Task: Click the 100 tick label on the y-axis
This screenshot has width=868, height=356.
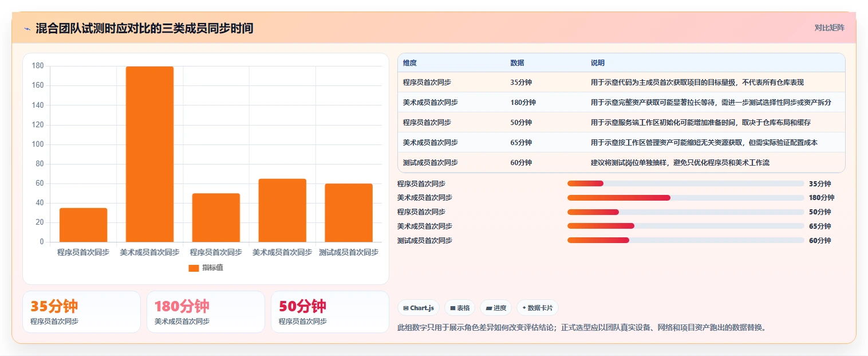Action: [x=38, y=144]
